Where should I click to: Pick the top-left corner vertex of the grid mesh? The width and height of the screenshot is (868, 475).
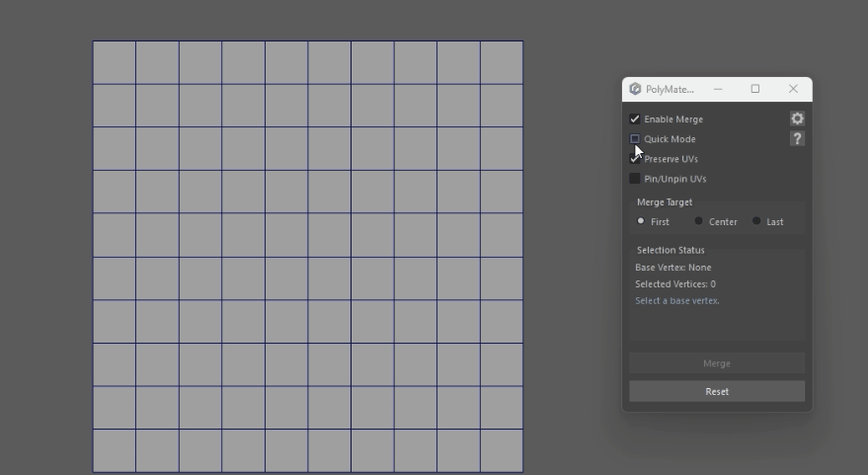(x=93, y=41)
